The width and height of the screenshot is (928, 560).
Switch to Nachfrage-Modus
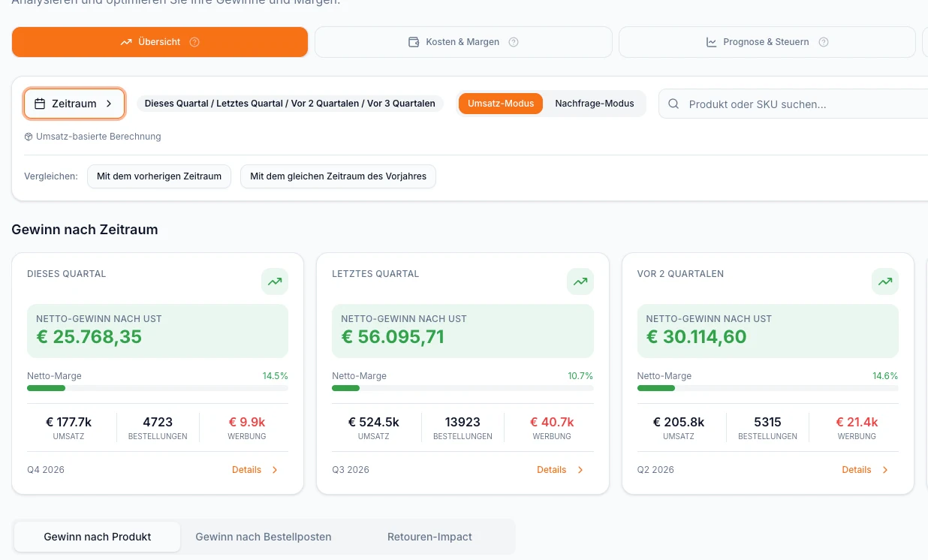click(595, 104)
